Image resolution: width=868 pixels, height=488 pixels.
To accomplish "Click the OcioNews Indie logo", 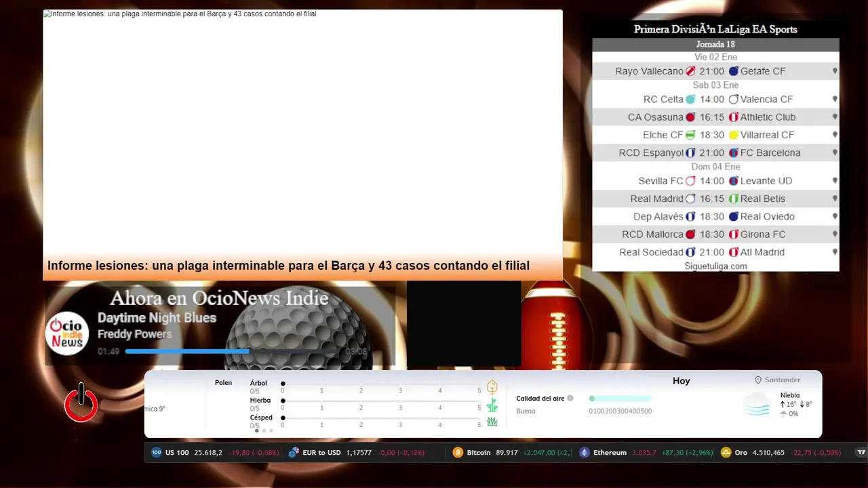I will coord(68,333).
